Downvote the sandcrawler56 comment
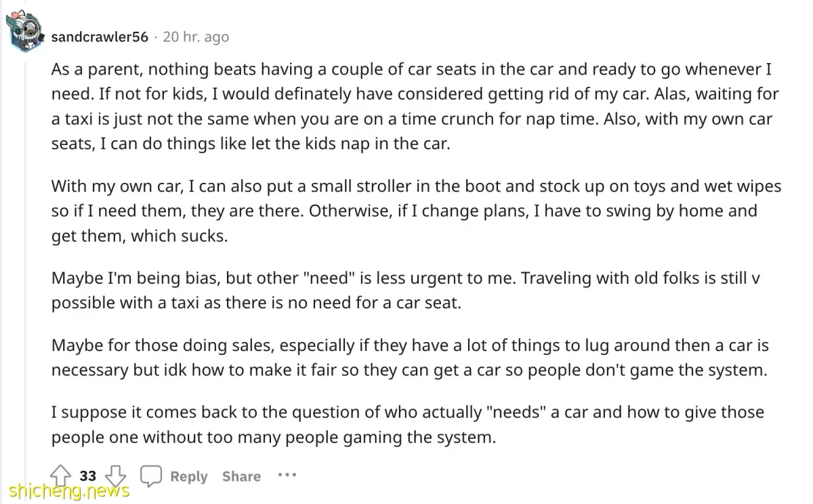813x504 pixels. click(x=117, y=476)
